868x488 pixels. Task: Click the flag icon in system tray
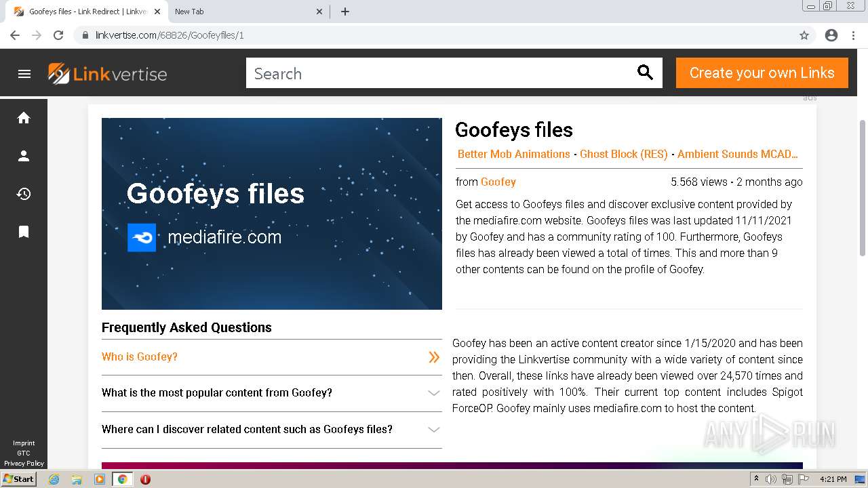pos(803,479)
